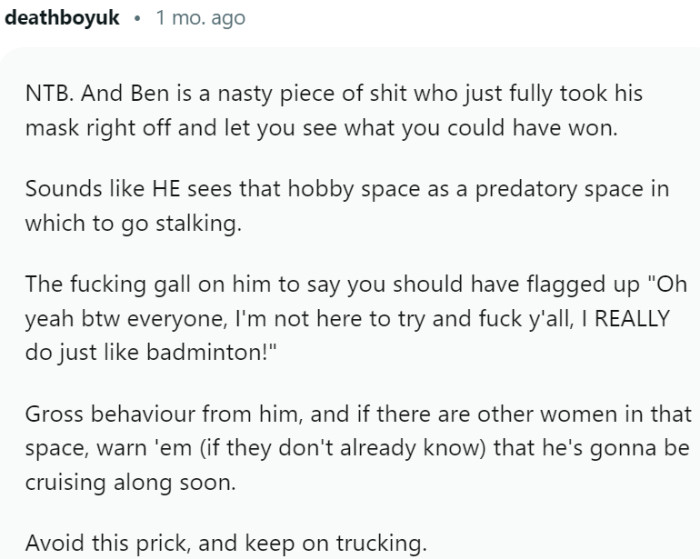Click the sentence "Avoid this prick, and keep on trucking."
The height and width of the screenshot is (559, 700).
point(226,542)
